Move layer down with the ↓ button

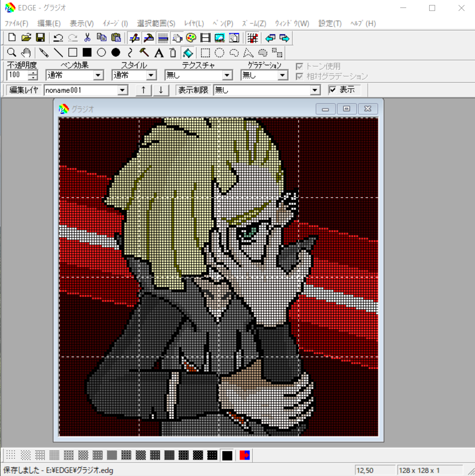[x=161, y=90]
